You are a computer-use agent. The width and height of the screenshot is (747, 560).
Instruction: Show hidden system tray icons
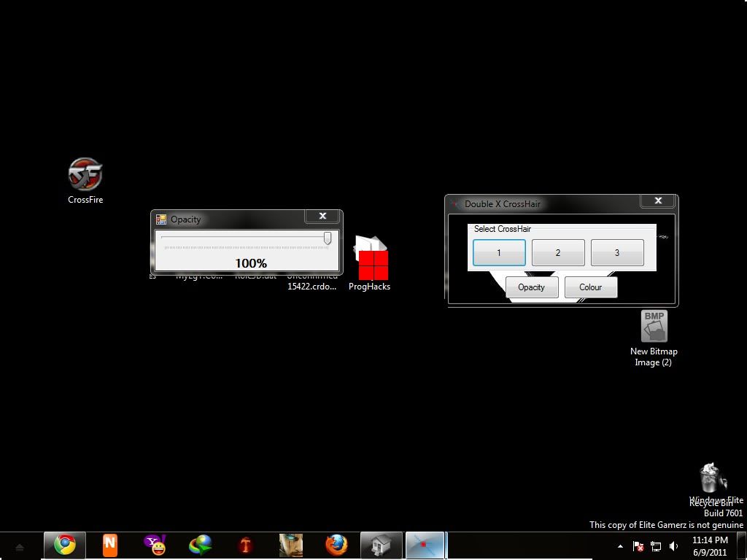click(x=620, y=545)
